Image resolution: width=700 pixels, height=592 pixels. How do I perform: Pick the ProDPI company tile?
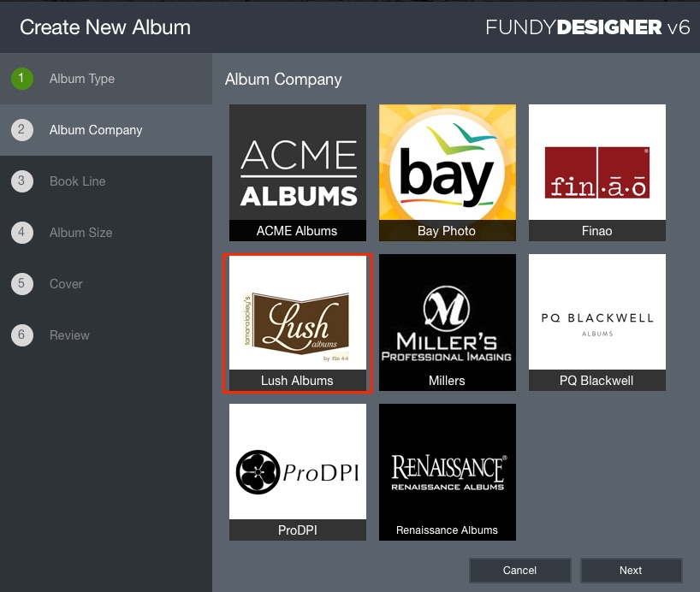tap(297, 472)
